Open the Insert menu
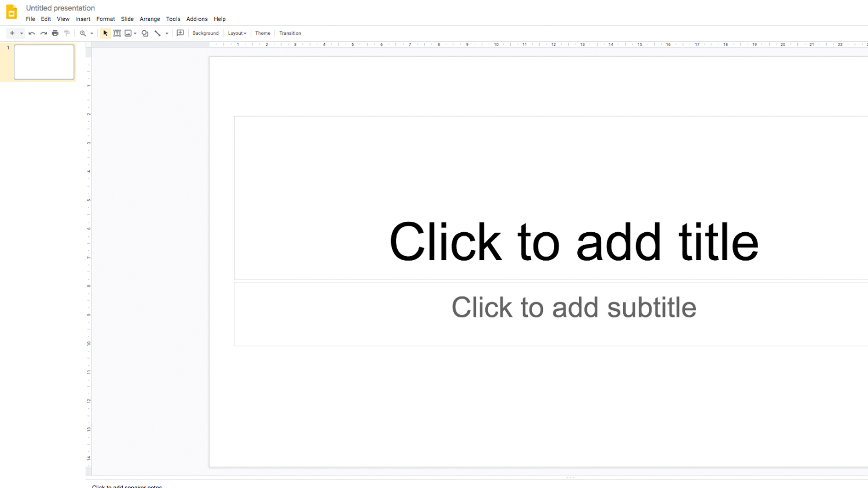The width and height of the screenshot is (868, 488). point(83,19)
